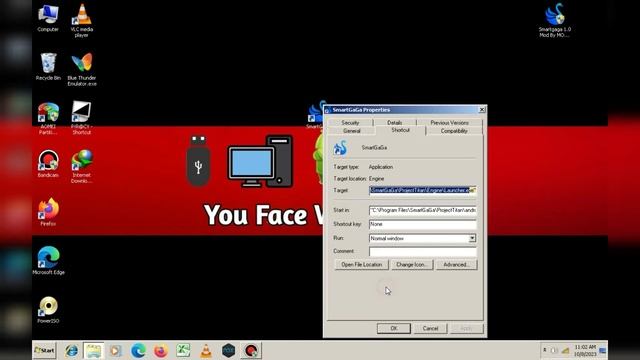
Task: Switch to the General tab
Action: (x=351, y=131)
